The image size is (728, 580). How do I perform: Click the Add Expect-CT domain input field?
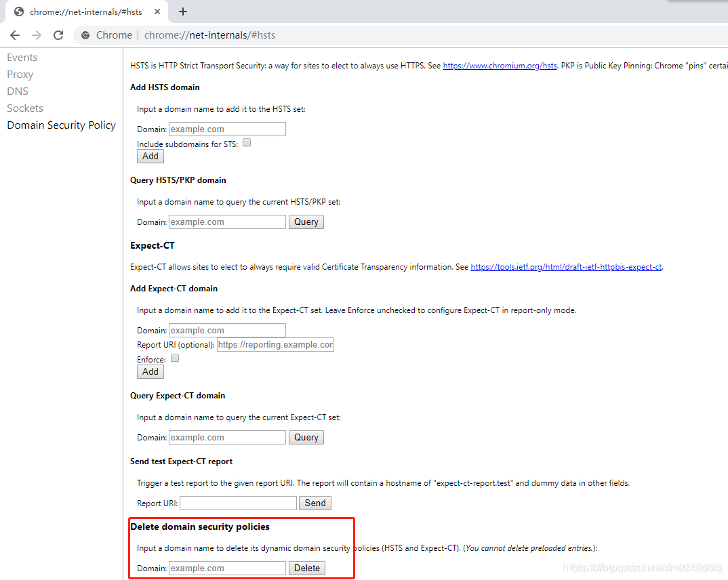[x=227, y=331]
